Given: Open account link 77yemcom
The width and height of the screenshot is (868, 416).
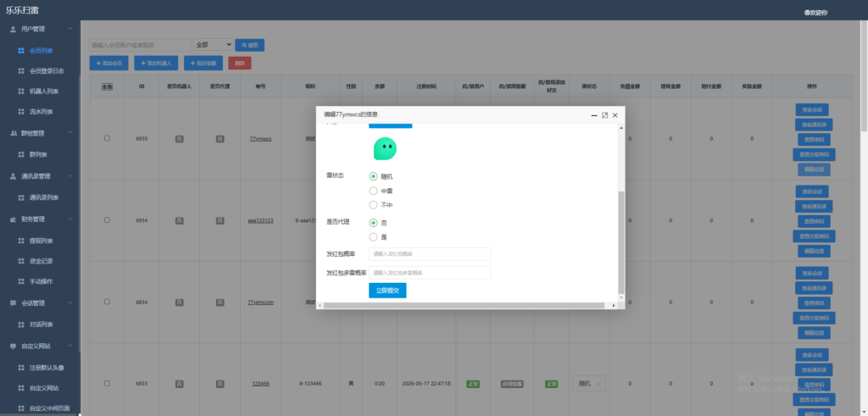Looking at the screenshot, I should [260, 302].
